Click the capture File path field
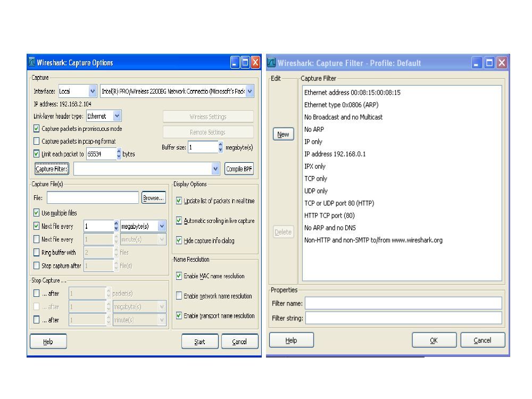This screenshot has height=399, width=532. point(93,198)
